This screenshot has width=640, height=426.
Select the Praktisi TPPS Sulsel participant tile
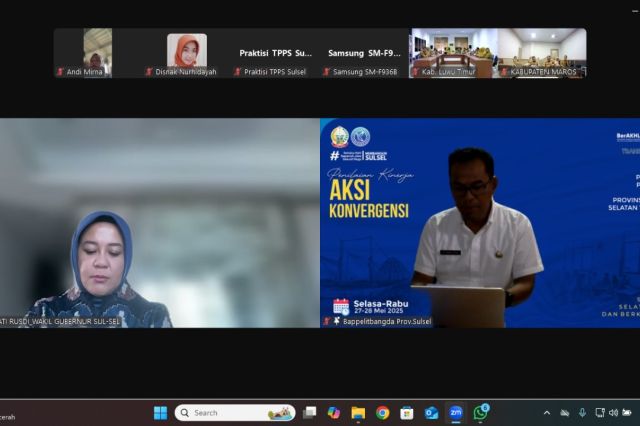[276, 53]
